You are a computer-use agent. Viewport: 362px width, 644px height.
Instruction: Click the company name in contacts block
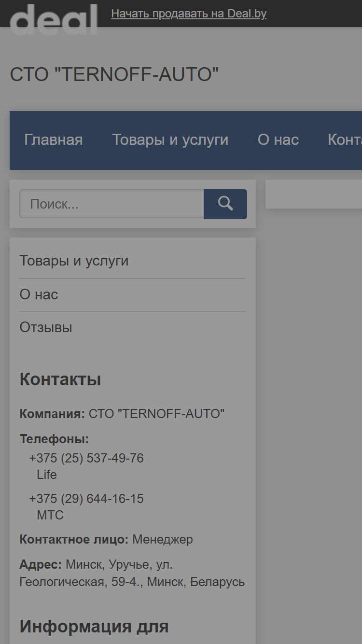point(157,414)
